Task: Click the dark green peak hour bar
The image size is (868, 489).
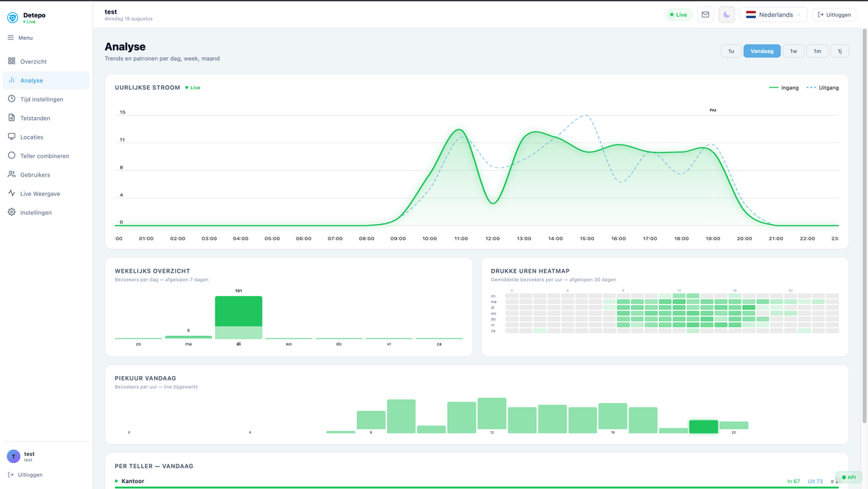Action: (703, 427)
